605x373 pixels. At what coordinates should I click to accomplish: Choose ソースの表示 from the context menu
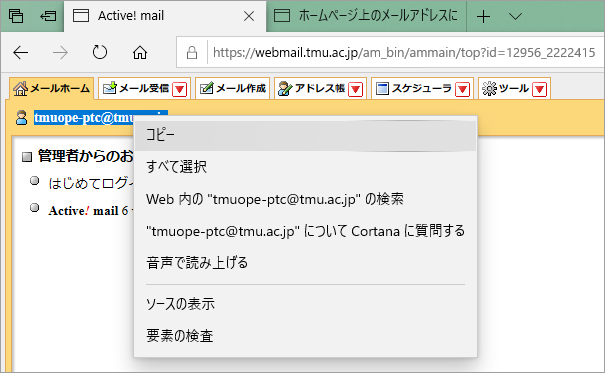(306, 304)
